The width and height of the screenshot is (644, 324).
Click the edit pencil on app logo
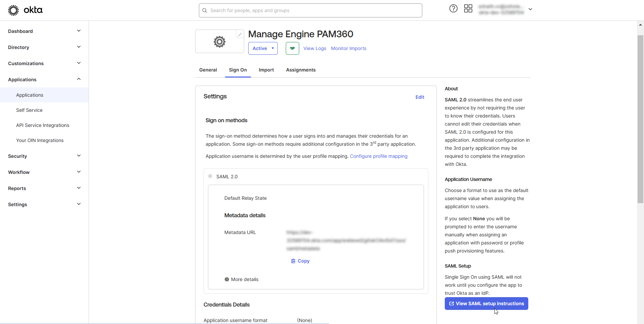pyautogui.click(x=239, y=34)
